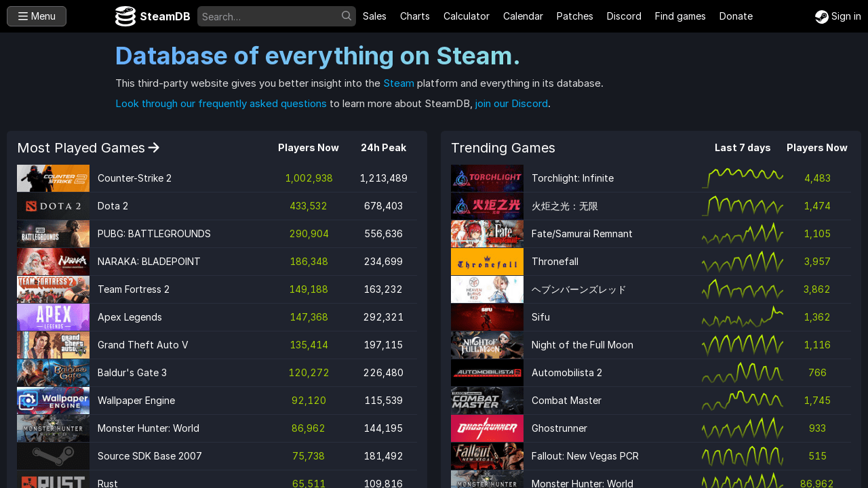
Task: Click the Combat Master thumbnail
Action: click(487, 401)
